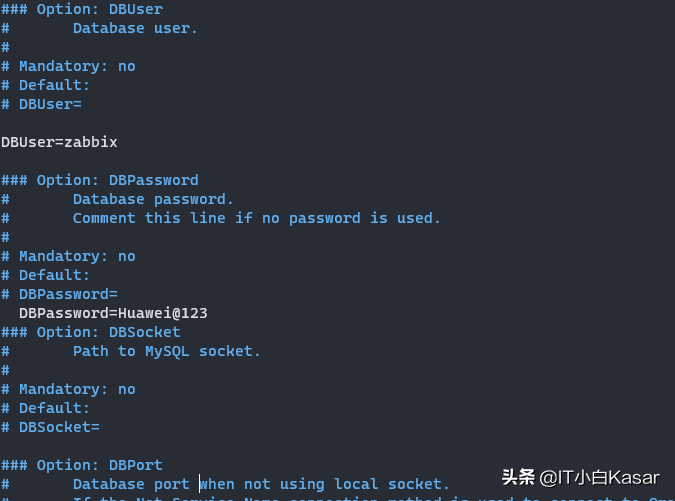Click the 'DBPassword=Huawei@123' setting line
675x501 pixels.
pyautogui.click(x=113, y=313)
